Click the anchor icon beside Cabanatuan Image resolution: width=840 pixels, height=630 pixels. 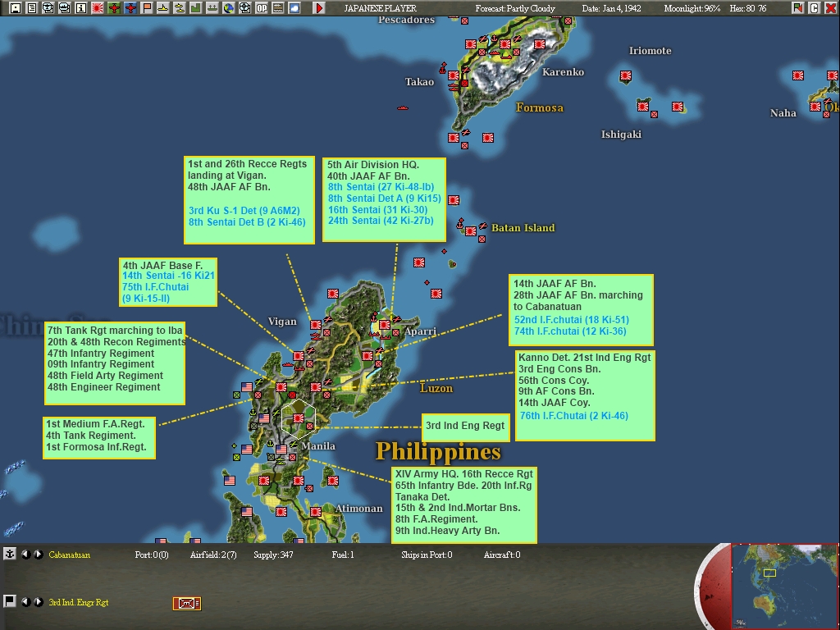click(x=9, y=554)
